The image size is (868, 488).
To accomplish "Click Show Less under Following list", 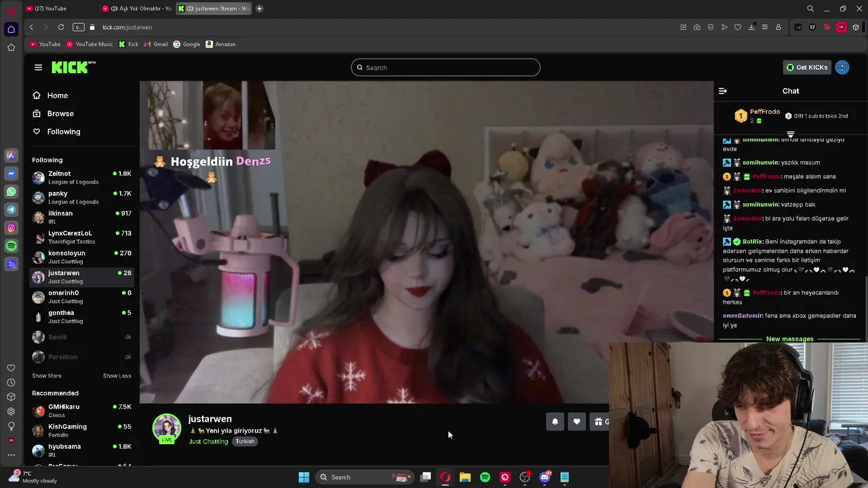I will tap(117, 375).
